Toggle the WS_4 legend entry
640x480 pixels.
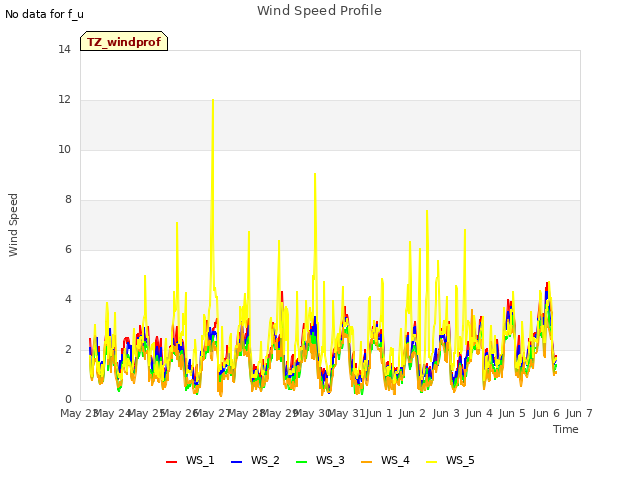coord(385,460)
